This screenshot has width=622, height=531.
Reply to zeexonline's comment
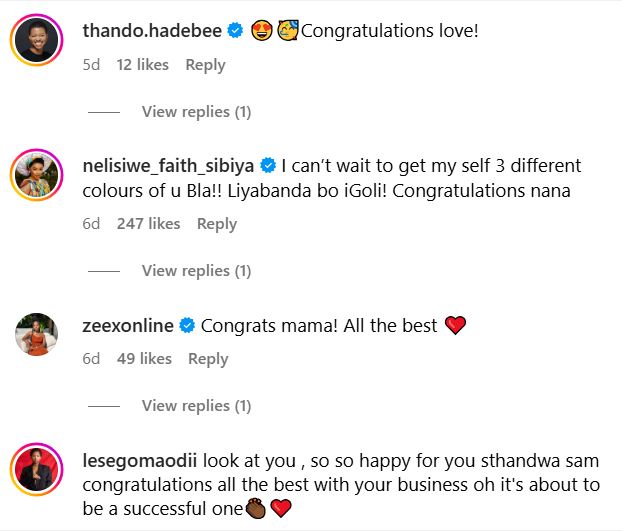click(x=208, y=359)
